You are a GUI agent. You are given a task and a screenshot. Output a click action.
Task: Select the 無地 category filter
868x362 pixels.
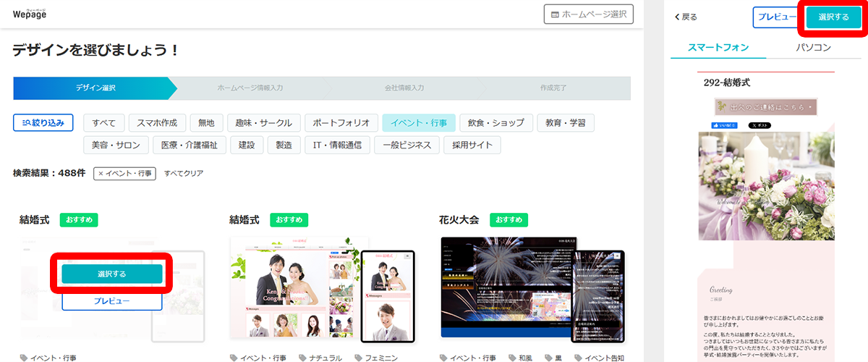[206, 123]
